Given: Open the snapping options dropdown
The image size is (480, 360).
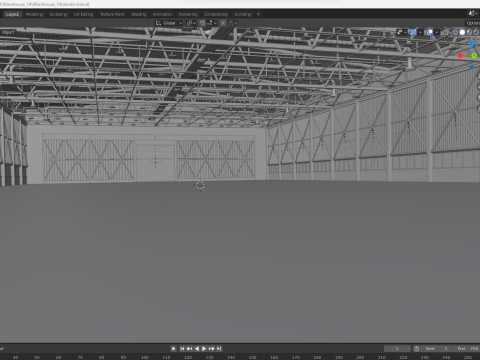Looking at the screenshot, I should pos(211,23).
